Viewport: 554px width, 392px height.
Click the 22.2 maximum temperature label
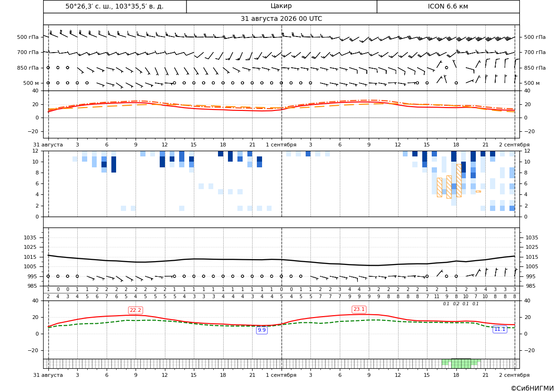point(136,310)
